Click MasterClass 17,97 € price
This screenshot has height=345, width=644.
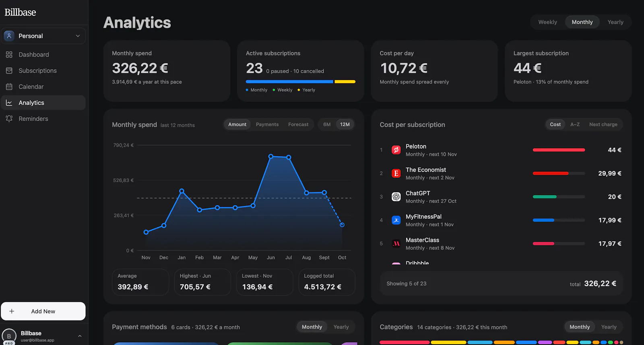click(x=610, y=243)
